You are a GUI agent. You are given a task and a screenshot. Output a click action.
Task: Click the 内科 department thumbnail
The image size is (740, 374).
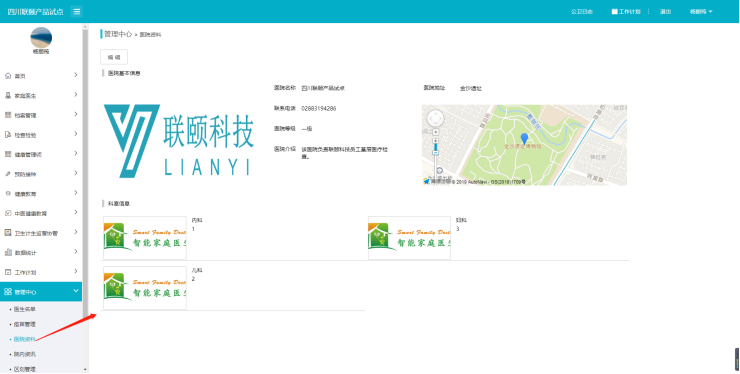click(145, 238)
